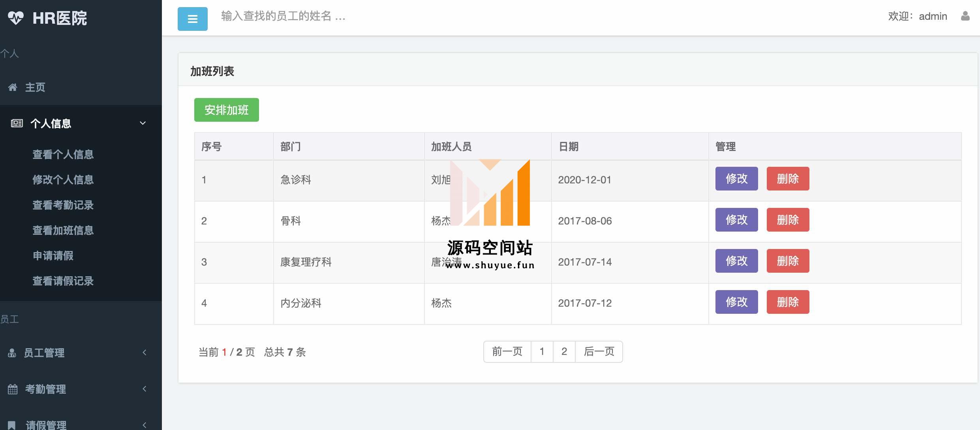Click the heartbeat logo icon by HR医院
The height and width of the screenshot is (430, 980).
(x=16, y=18)
